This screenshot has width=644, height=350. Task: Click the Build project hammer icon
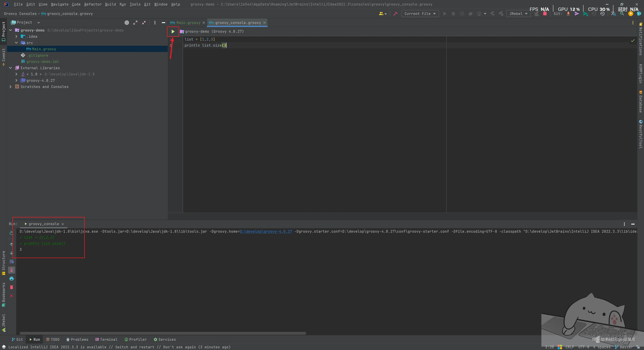click(395, 14)
